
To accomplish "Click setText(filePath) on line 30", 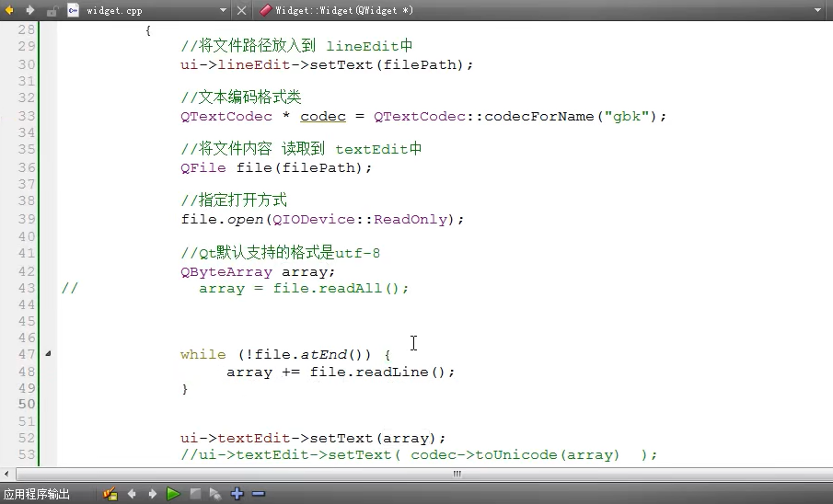I will click(388, 64).
